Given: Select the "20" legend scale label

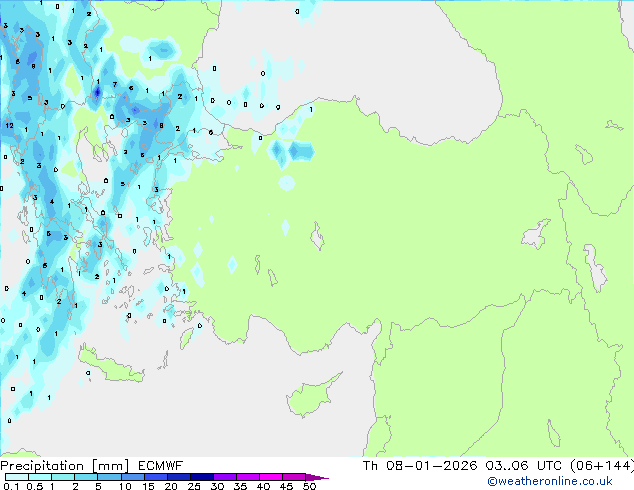Looking at the screenshot, I should (171, 486).
